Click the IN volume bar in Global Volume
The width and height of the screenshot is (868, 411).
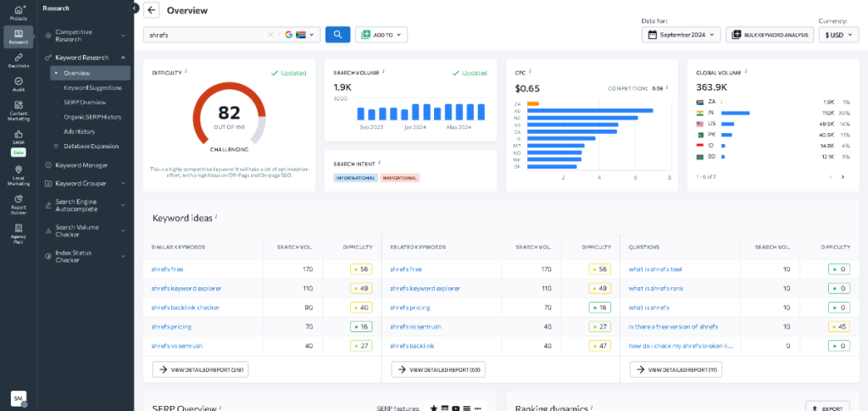(x=735, y=113)
